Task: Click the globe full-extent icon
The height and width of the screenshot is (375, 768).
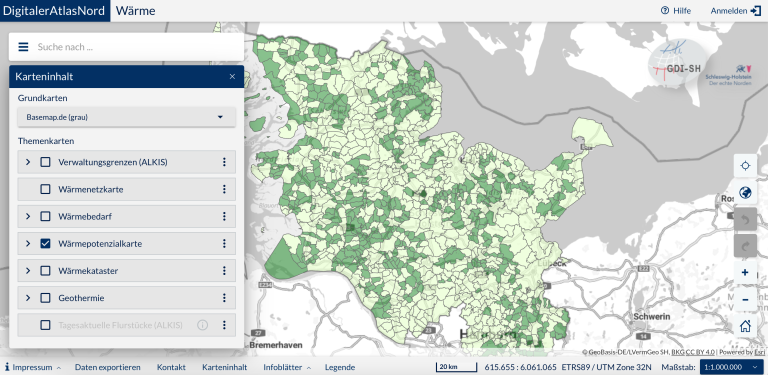Action: [x=745, y=192]
